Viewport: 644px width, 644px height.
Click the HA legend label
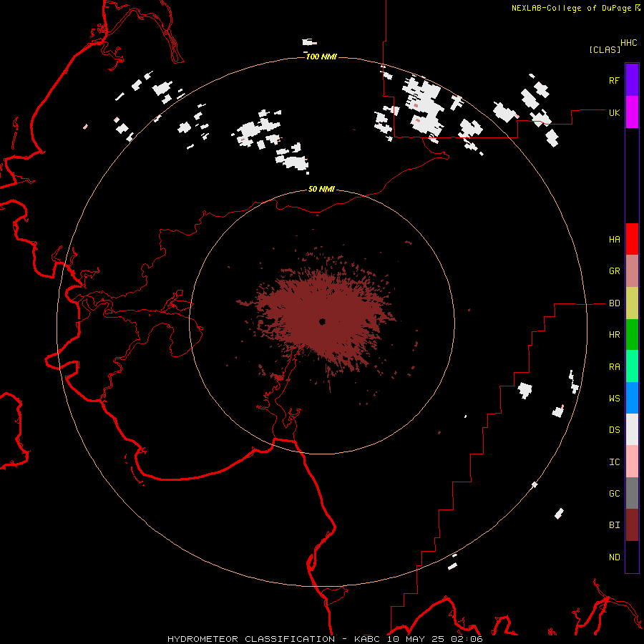(x=614, y=240)
